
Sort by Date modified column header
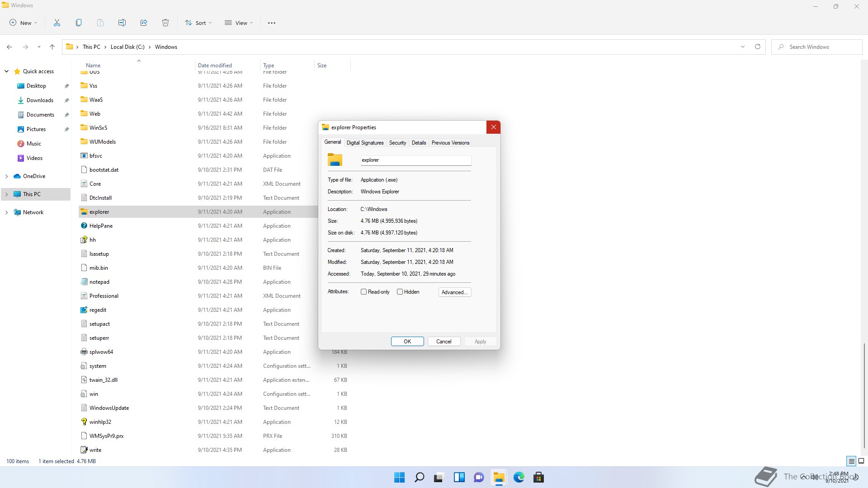[x=227, y=65]
